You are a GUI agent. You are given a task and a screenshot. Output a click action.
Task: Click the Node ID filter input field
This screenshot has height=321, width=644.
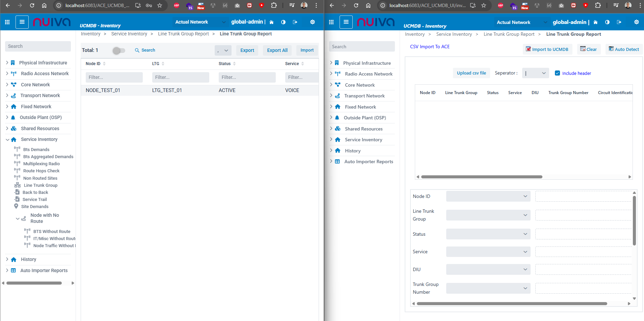tap(114, 77)
